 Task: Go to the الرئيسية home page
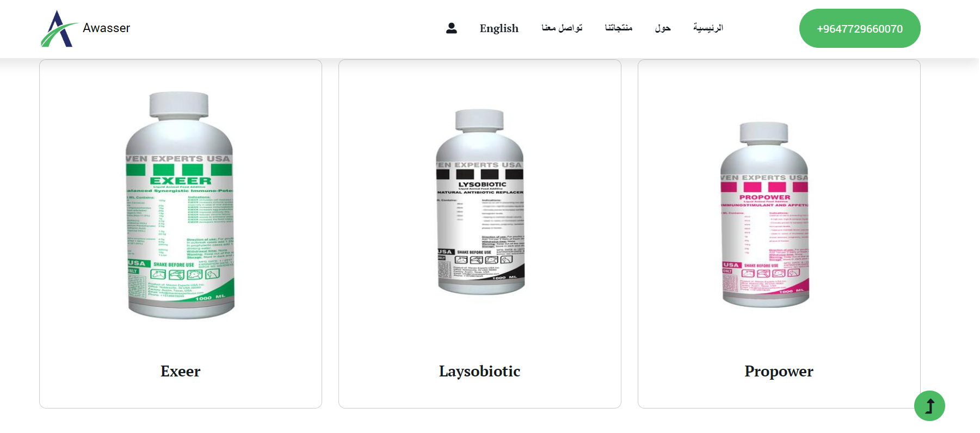(708, 28)
